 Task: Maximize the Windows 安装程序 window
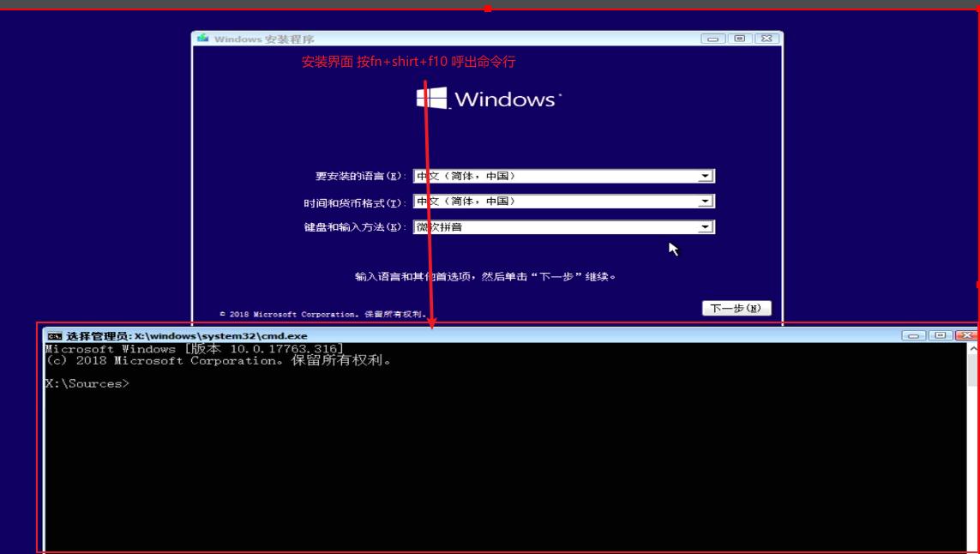point(740,38)
